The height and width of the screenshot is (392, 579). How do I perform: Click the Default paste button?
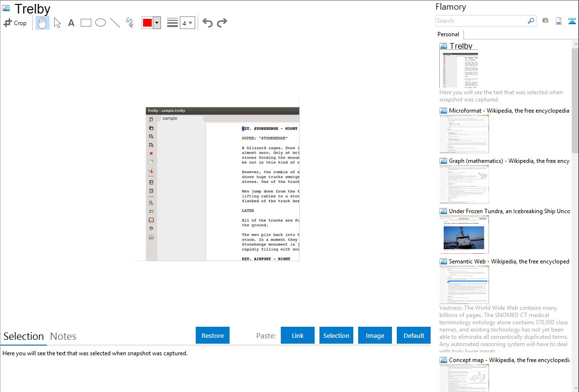(x=414, y=335)
